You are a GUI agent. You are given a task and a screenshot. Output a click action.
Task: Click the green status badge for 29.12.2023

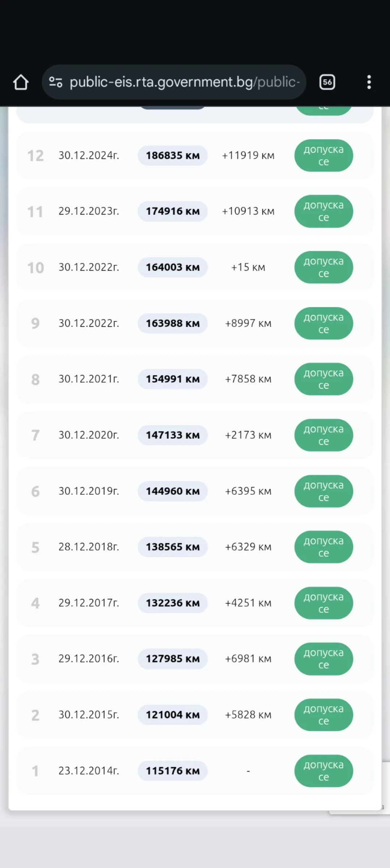323,211
